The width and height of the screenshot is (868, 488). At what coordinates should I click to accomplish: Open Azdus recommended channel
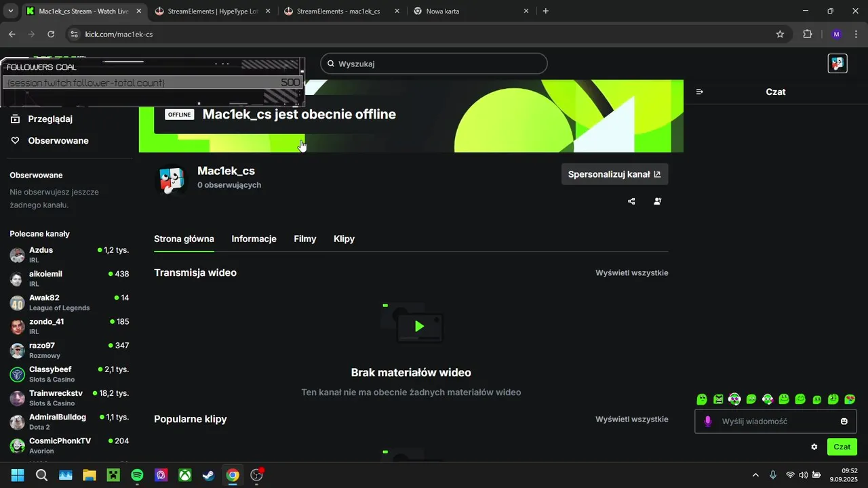pyautogui.click(x=69, y=255)
